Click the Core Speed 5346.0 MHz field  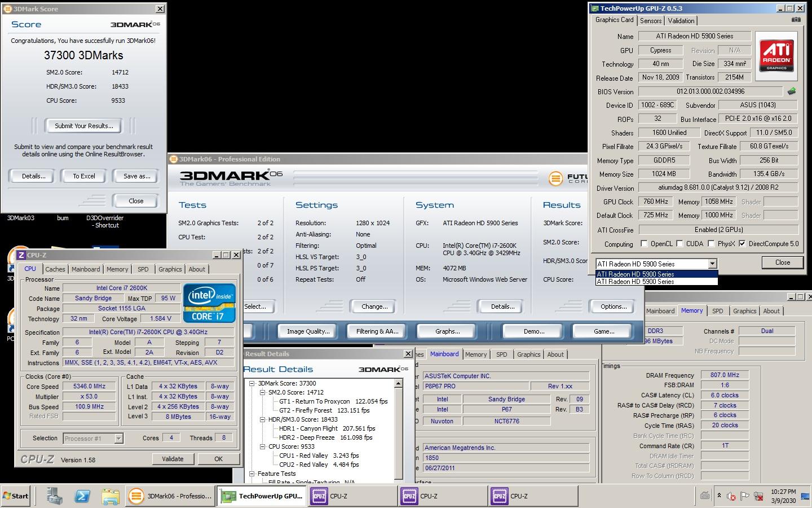click(x=90, y=386)
